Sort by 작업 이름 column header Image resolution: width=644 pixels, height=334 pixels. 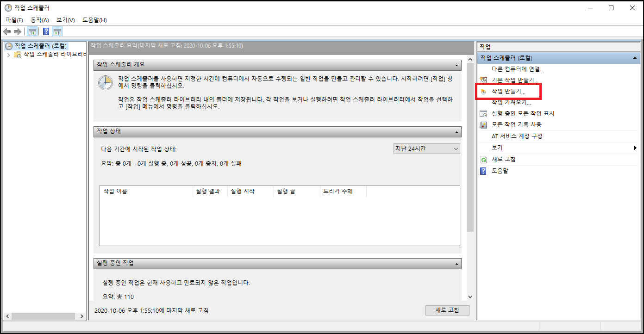(x=146, y=191)
